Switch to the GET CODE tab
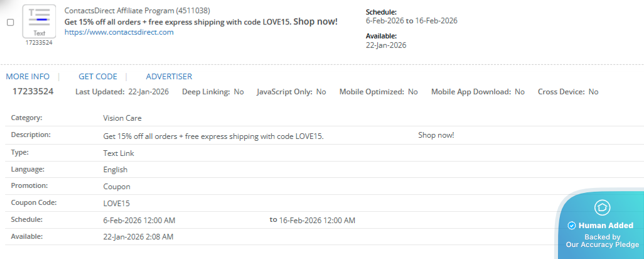The width and height of the screenshot is (644, 259). pyautogui.click(x=98, y=77)
